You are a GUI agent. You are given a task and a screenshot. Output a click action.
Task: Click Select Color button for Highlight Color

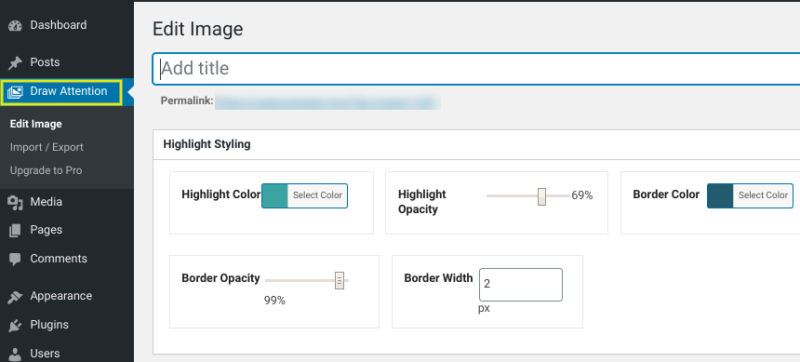point(317,196)
